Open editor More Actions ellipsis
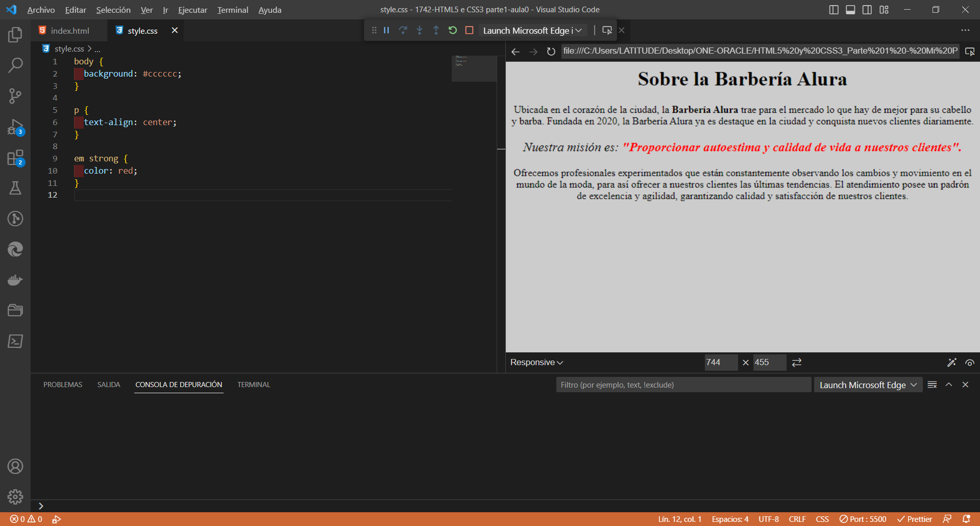The width and height of the screenshot is (980, 526). pyautogui.click(x=965, y=31)
